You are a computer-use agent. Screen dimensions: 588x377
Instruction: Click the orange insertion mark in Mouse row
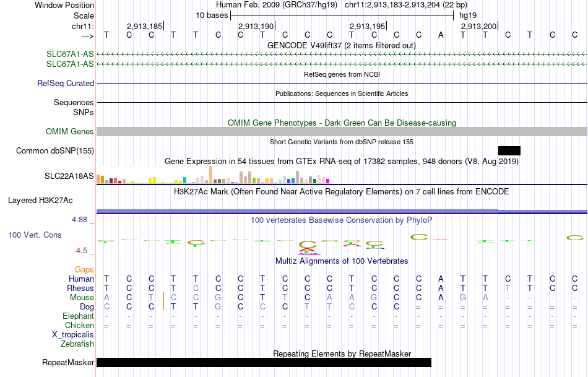coord(164,297)
